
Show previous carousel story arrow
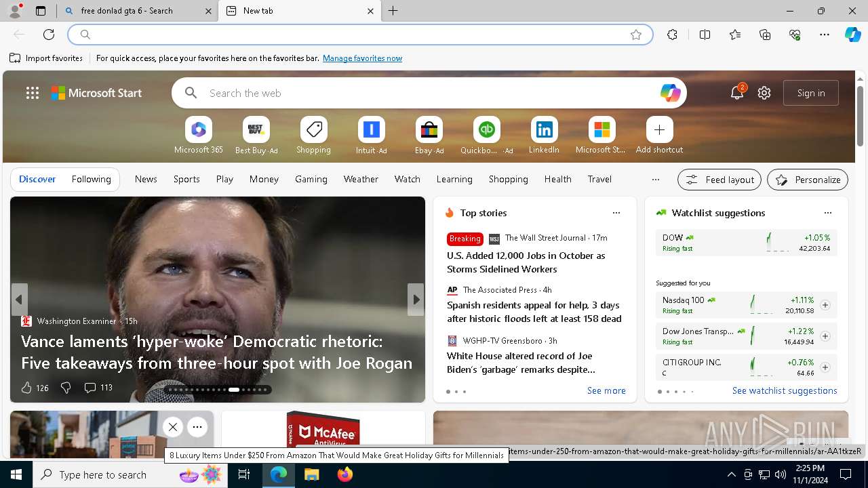pyautogui.click(x=19, y=300)
